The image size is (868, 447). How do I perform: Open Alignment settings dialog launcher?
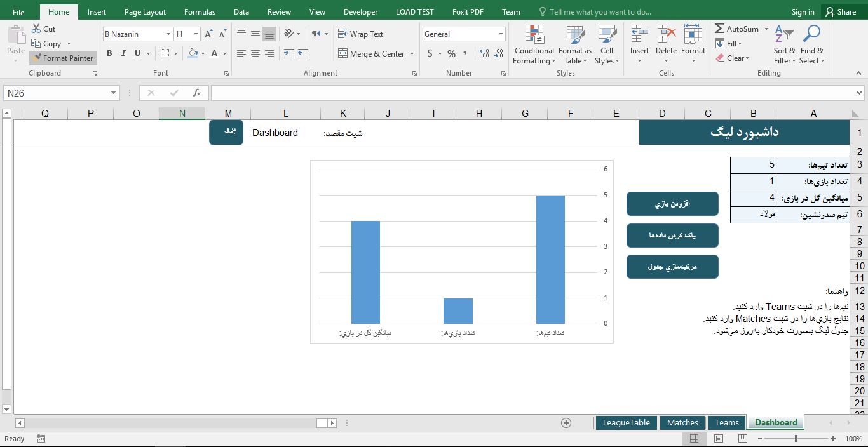[414, 74]
